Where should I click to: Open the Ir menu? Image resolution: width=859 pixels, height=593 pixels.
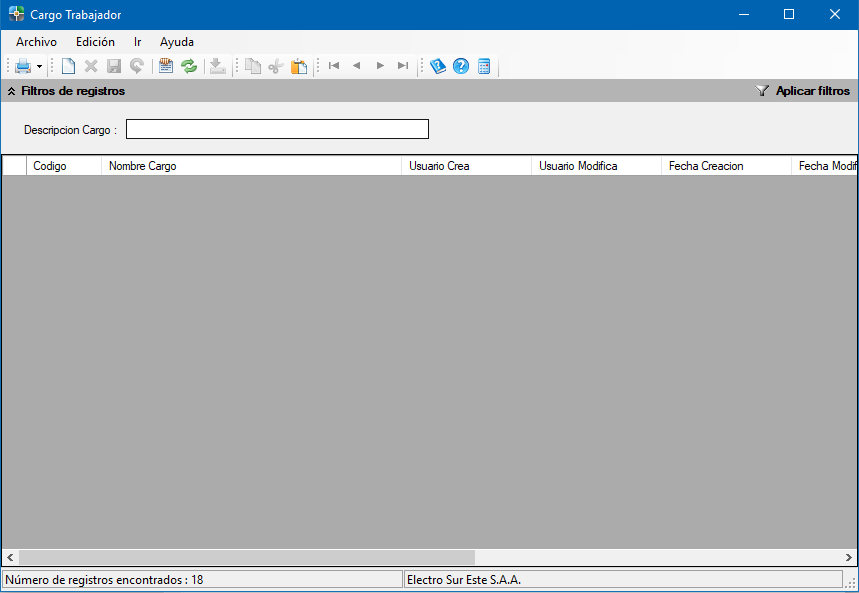[x=138, y=42]
